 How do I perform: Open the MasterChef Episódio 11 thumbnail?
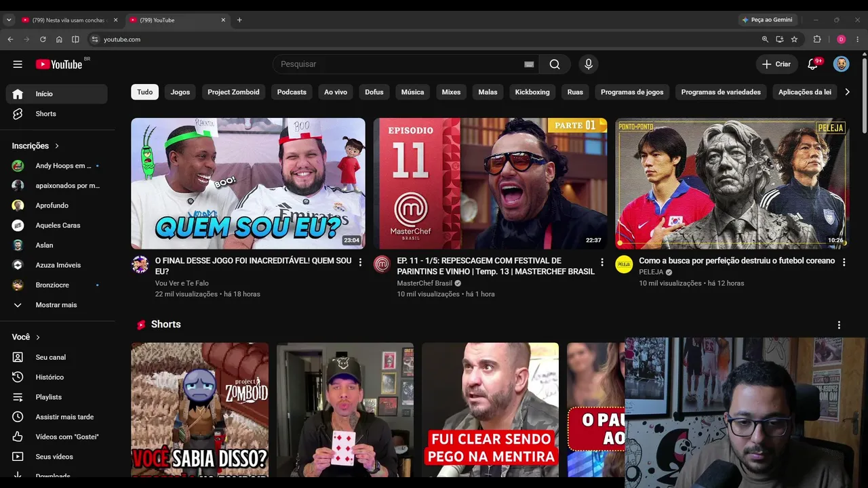pyautogui.click(x=490, y=184)
